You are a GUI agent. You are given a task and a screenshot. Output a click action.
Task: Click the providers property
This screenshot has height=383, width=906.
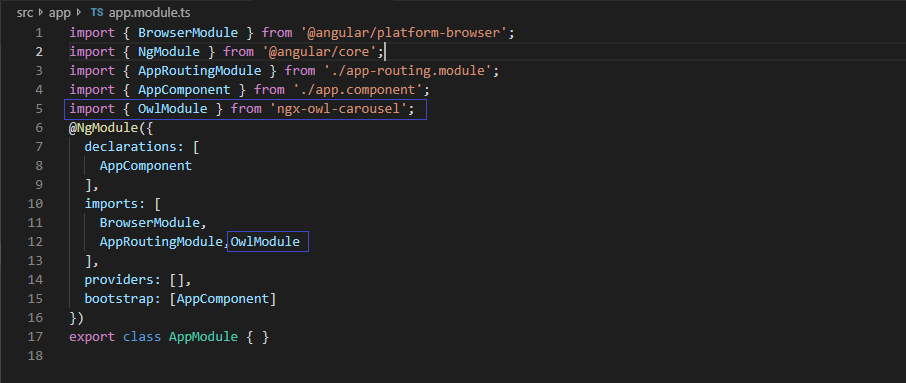click(123, 280)
